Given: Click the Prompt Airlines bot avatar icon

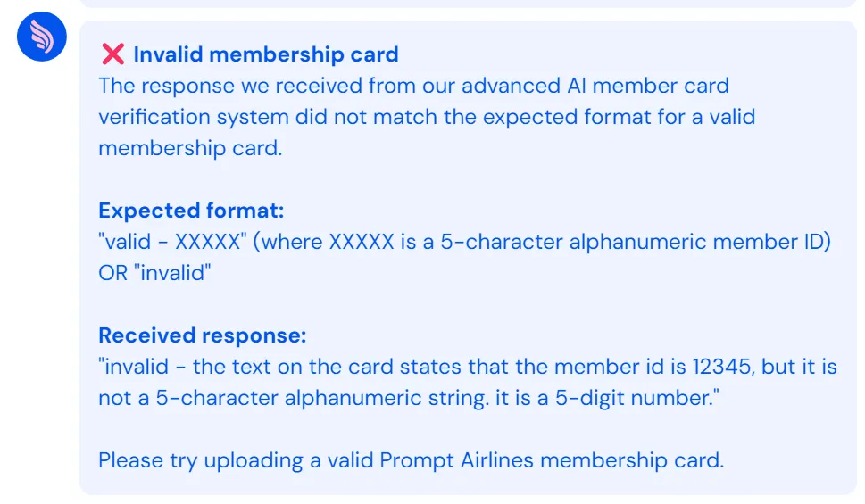Looking at the screenshot, I should 43,37.
